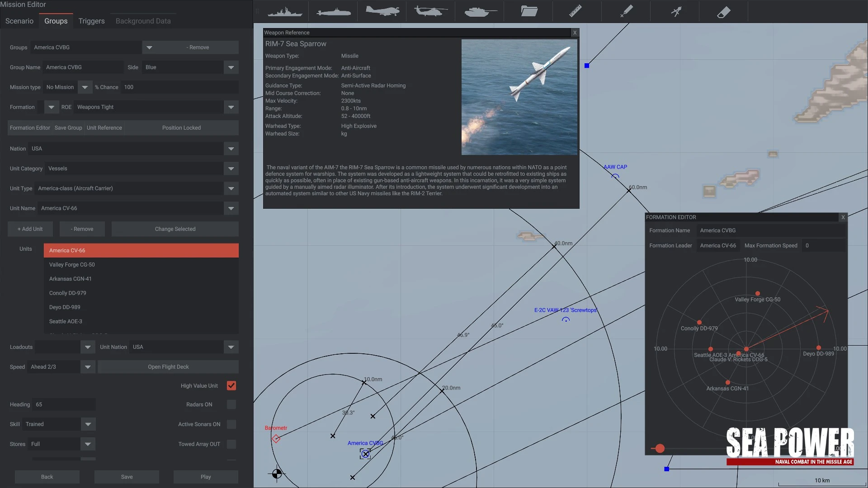
Task: Select the eraser tool icon
Action: [724, 11]
